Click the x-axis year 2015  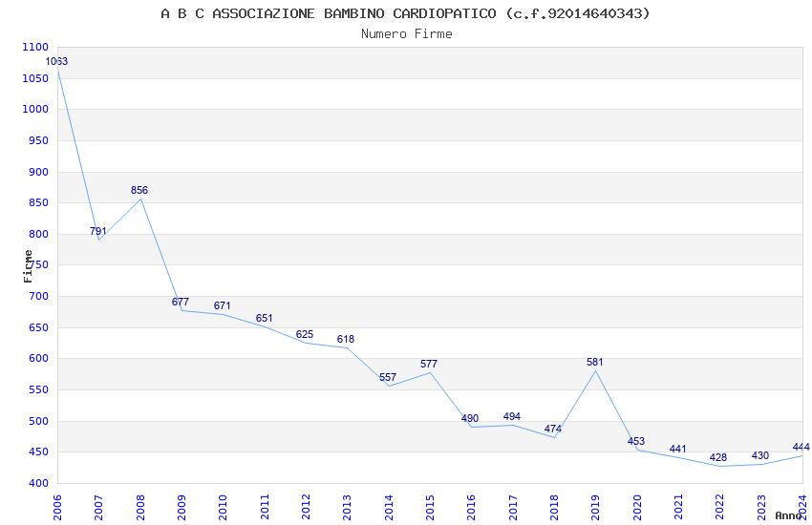[430, 507]
